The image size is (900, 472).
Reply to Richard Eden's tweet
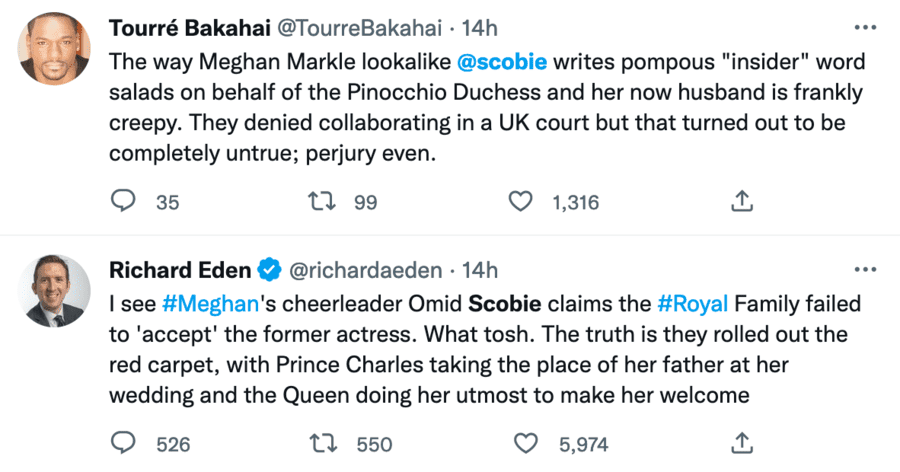[122, 442]
